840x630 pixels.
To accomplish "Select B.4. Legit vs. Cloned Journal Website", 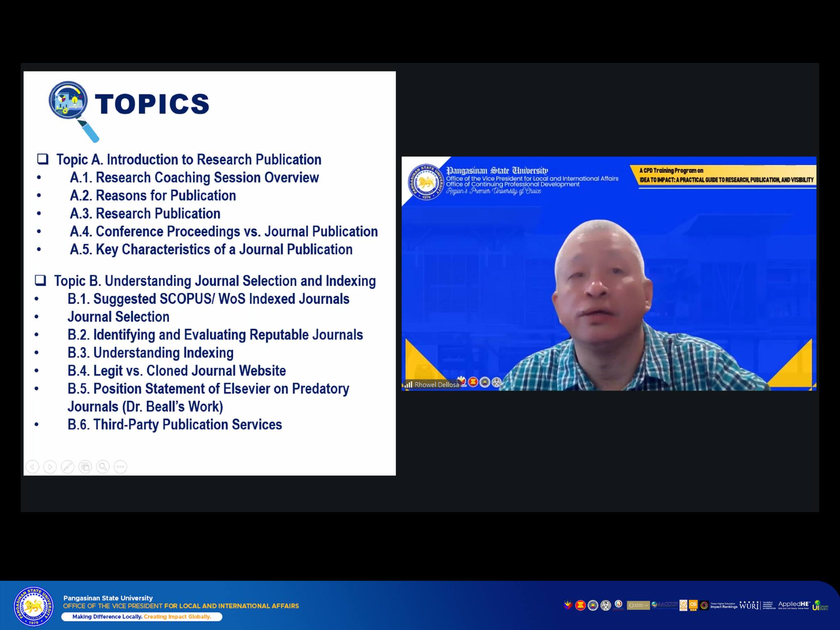I will click(176, 371).
